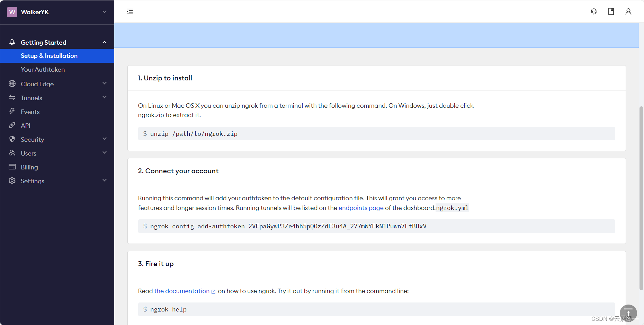The height and width of the screenshot is (325, 644).
Task: Click the back-to-top arrow button
Action: (628, 313)
